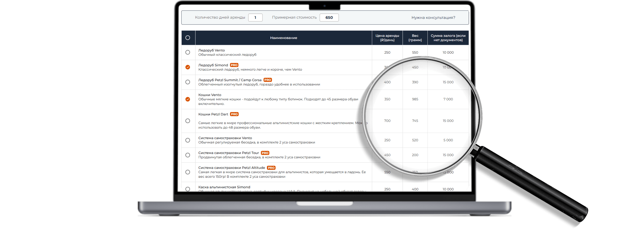This screenshot has height=229, width=644.
Task: Click the Наименование column header
Action: [284, 38]
